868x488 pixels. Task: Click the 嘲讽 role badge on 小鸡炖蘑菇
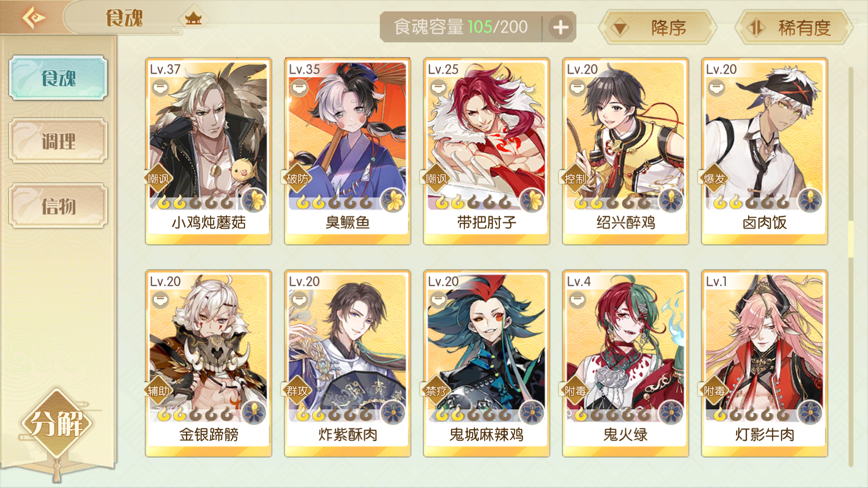[158, 179]
